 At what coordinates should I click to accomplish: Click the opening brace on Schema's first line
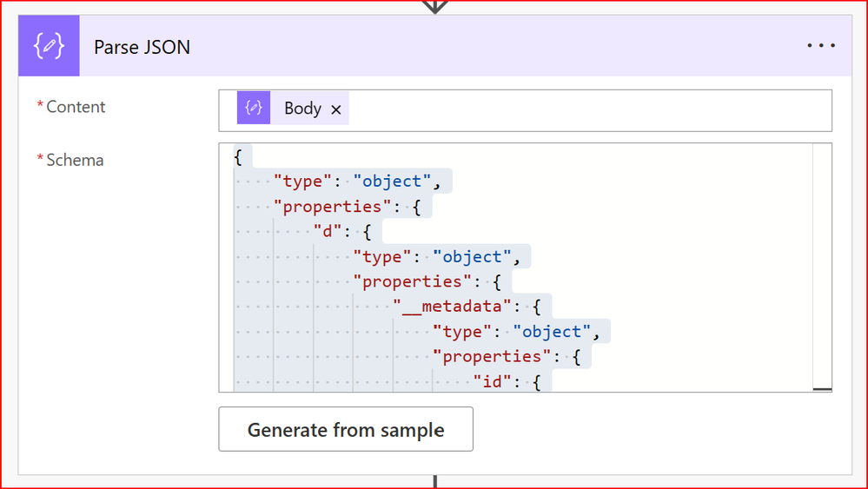coord(238,157)
